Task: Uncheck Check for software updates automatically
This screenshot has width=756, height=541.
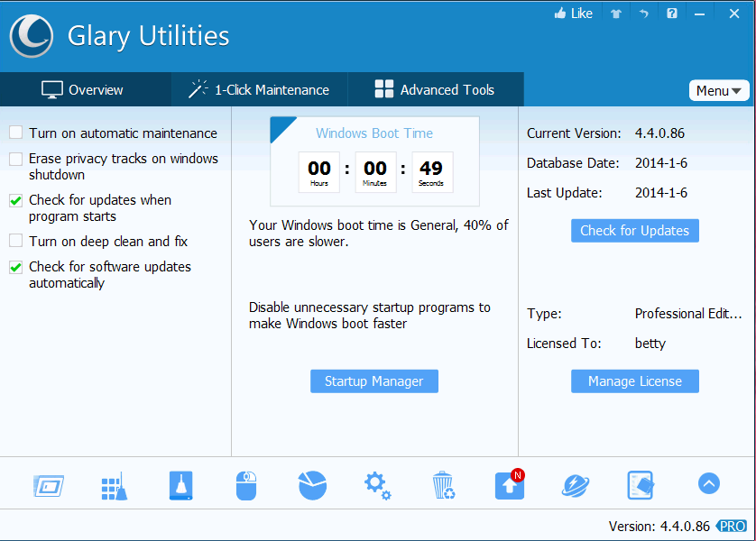Action: pyautogui.click(x=16, y=266)
